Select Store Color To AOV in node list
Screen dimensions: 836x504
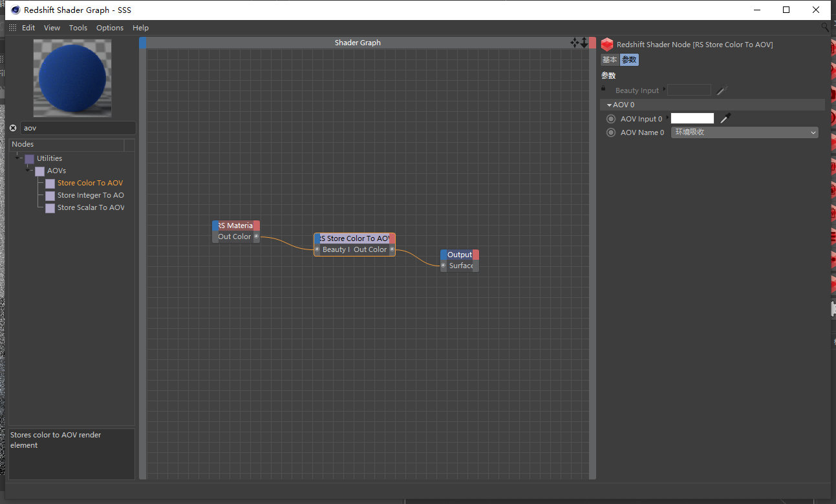point(90,183)
